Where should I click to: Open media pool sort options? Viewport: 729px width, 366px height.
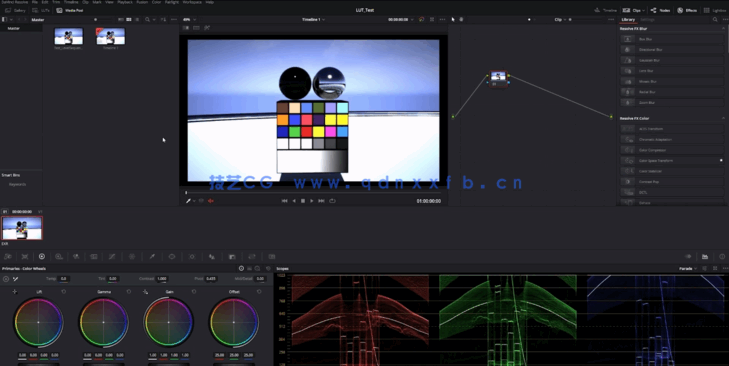163,20
